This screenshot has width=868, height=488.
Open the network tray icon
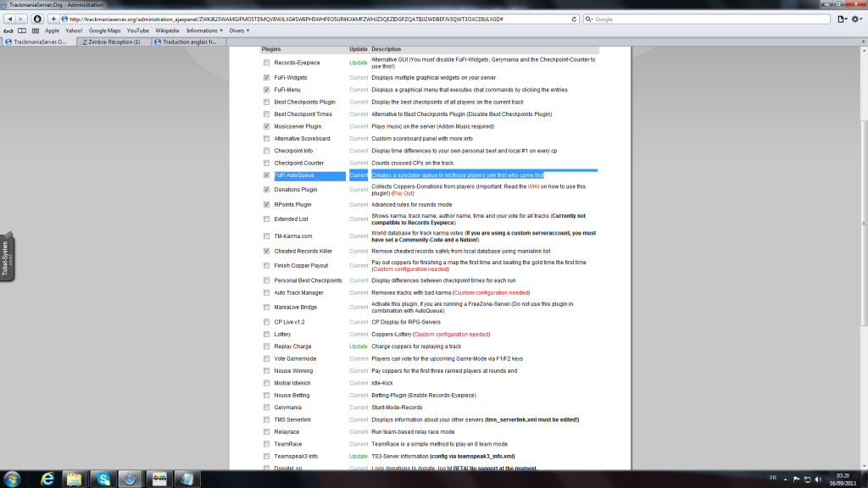click(x=807, y=480)
